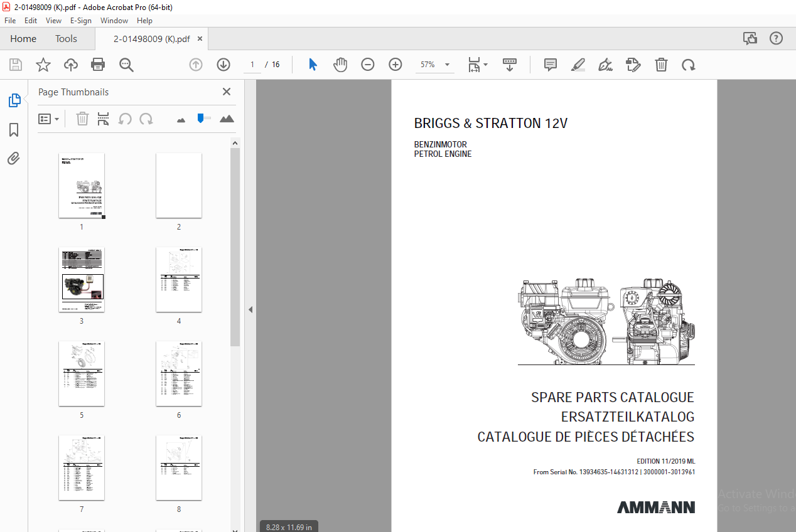Go to the next page arrow
796x532 pixels.
223,65
